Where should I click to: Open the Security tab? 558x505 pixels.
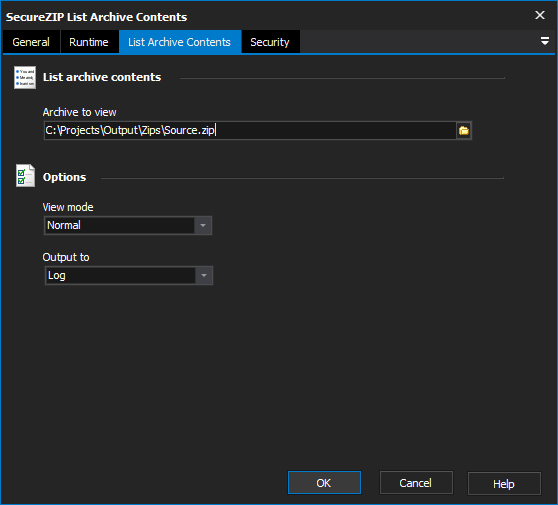click(x=270, y=42)
